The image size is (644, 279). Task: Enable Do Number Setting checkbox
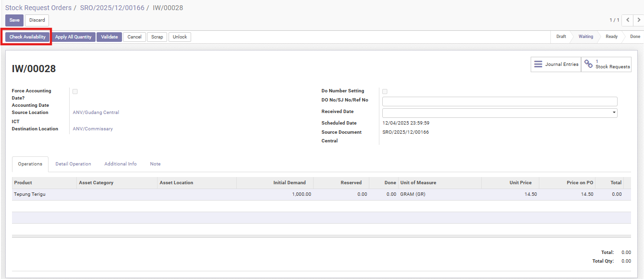(x=385, y=91)
